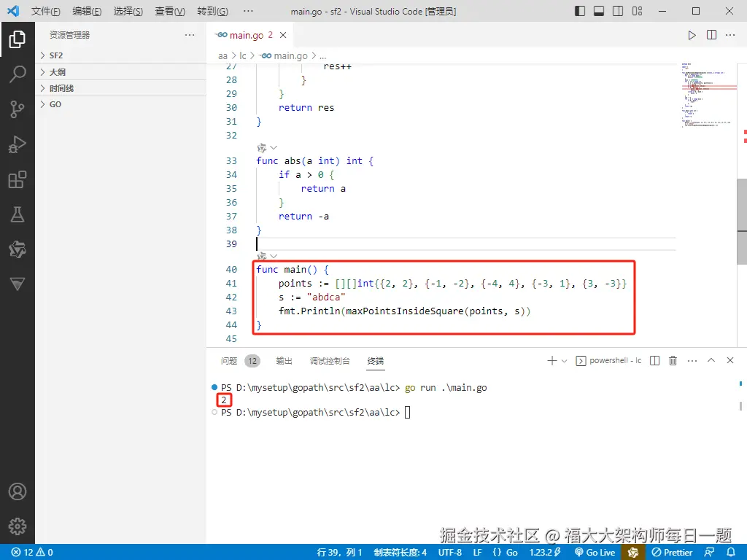747x560 pixels.
Task: Select the main.go editor tab
Action: coord(250,35)
